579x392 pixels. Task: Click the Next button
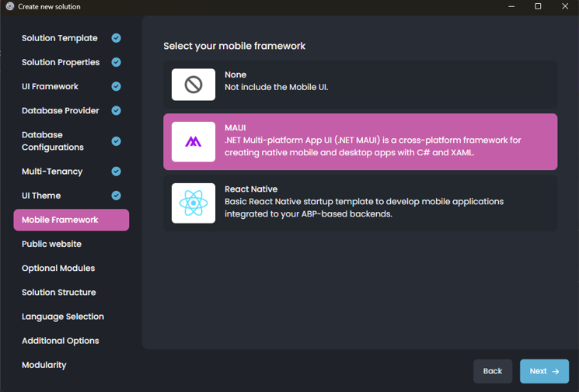point(544,371)
